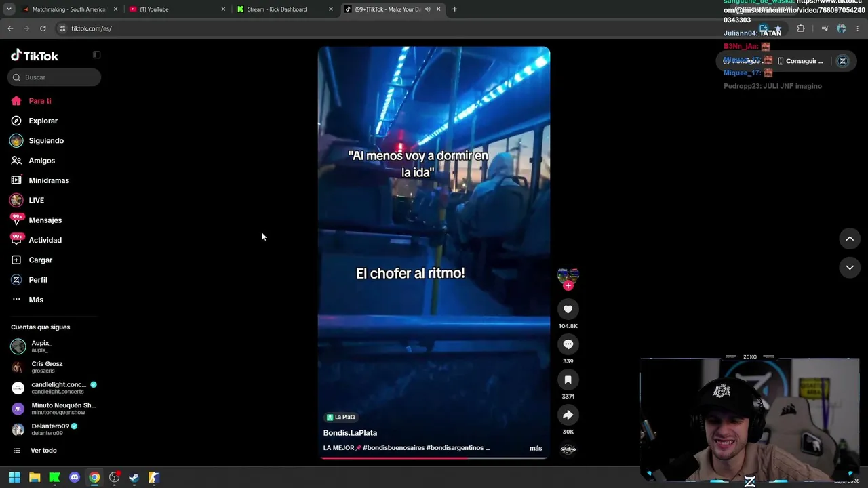Open the Chrome extensions menu
This screenshot has height=488, width=868.
[x=801, y=28]
